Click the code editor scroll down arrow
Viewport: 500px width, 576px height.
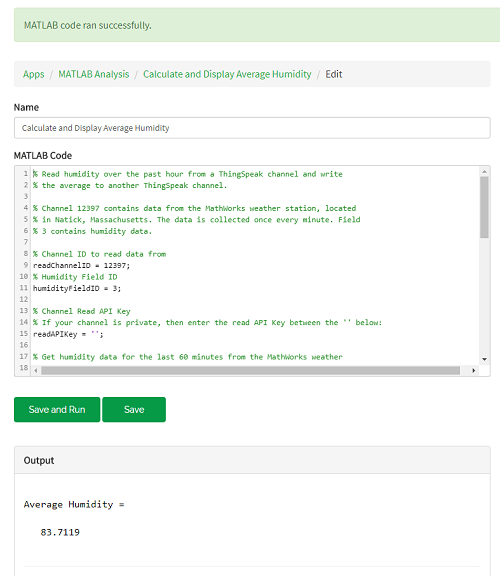(x=484, y=359)
